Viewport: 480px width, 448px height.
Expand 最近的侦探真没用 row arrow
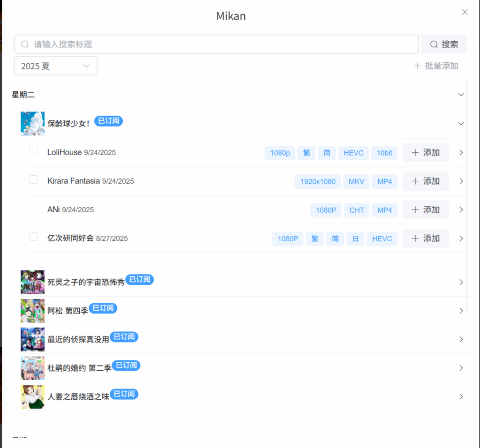[x=461, y=339]
